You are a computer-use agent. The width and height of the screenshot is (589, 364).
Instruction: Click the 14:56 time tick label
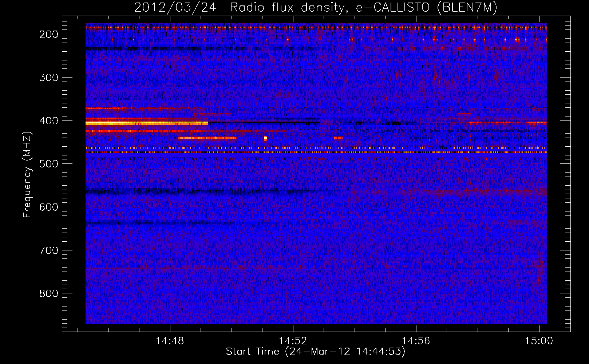pos(416,341)
